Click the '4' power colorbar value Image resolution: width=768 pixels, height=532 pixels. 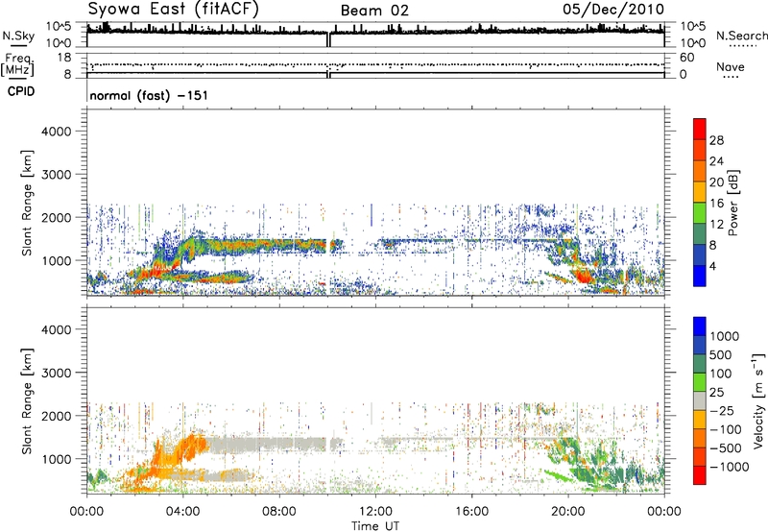713,267
